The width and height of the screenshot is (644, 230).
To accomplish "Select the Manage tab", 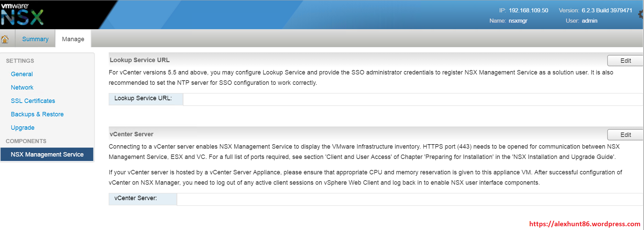I will [73, 39].
